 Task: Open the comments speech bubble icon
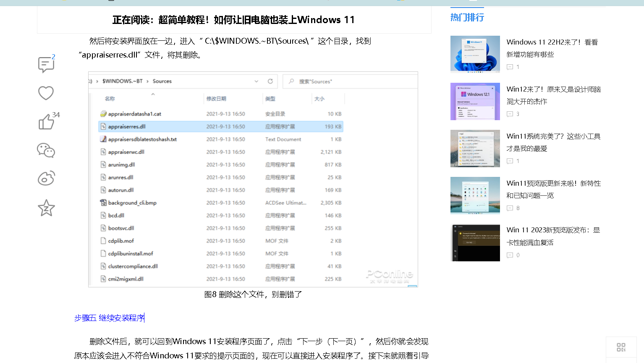[x=46, y=65]
